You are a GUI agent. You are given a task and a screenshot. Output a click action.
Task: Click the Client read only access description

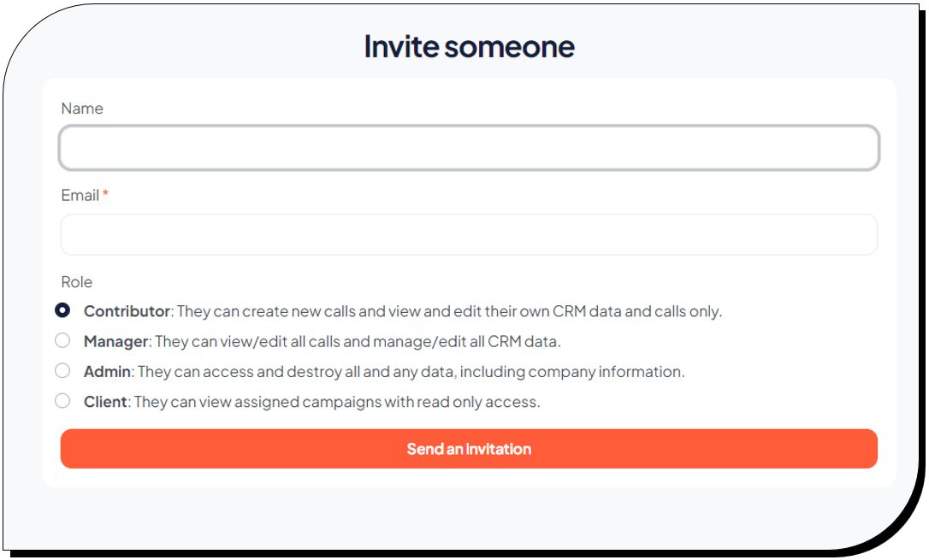click(337, 402)
